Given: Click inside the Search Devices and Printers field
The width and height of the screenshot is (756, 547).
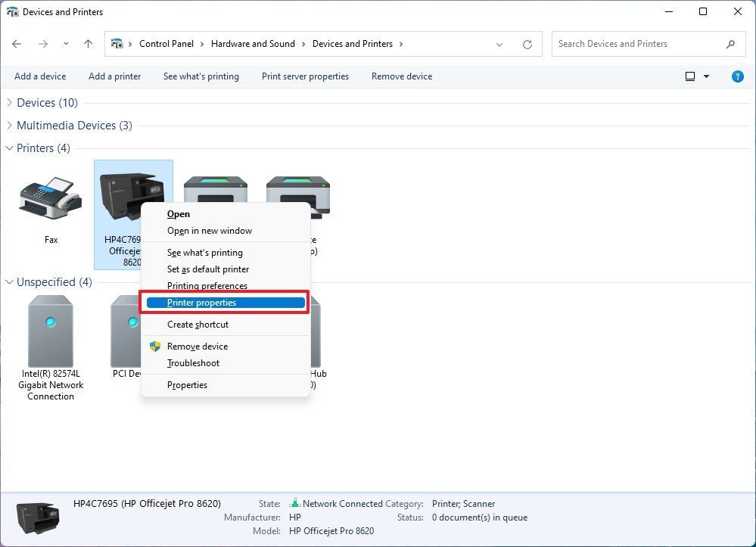Looking at the screenshot, I should click(636, 44).
